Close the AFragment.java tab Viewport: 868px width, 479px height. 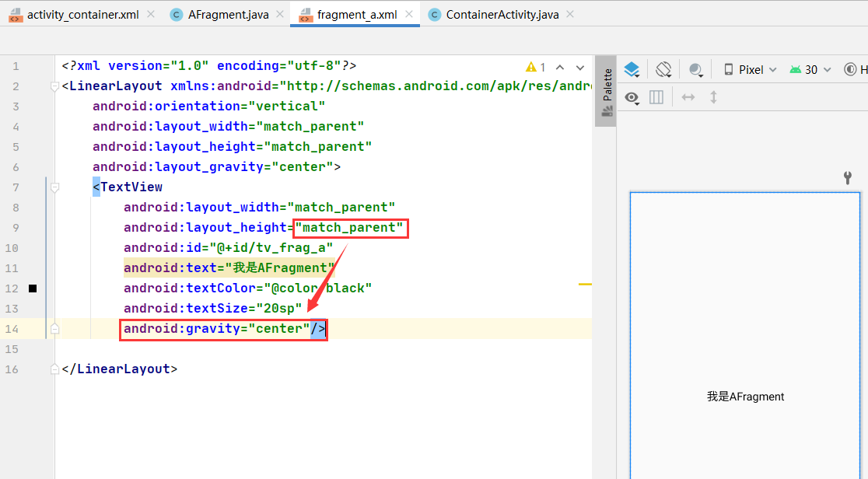click(280, 15)
